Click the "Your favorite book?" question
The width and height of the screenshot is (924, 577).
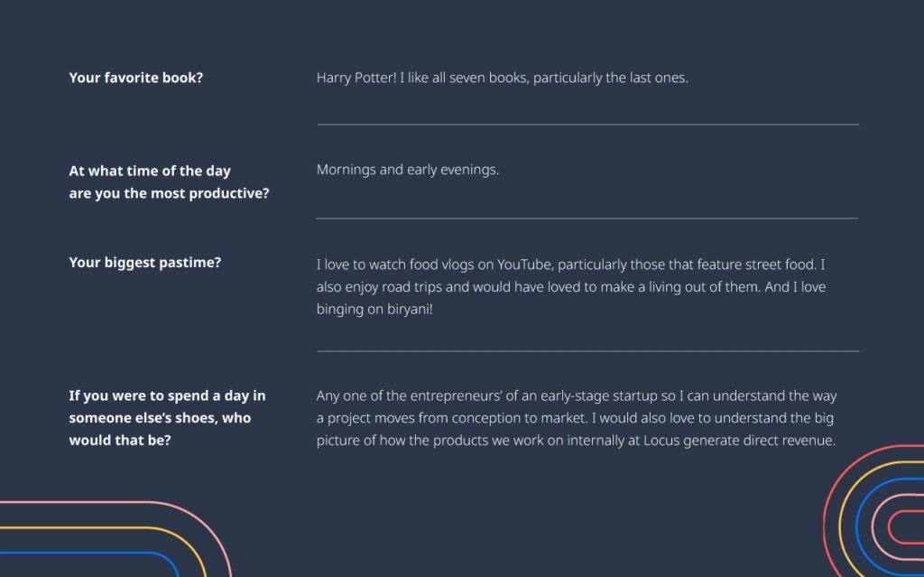pyautogui.click(x=135, y=78)
